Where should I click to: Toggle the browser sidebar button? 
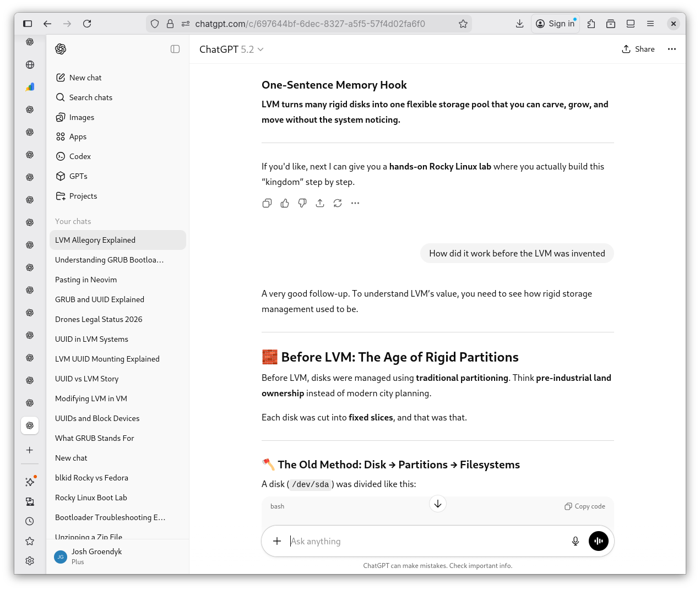[28, 24]
